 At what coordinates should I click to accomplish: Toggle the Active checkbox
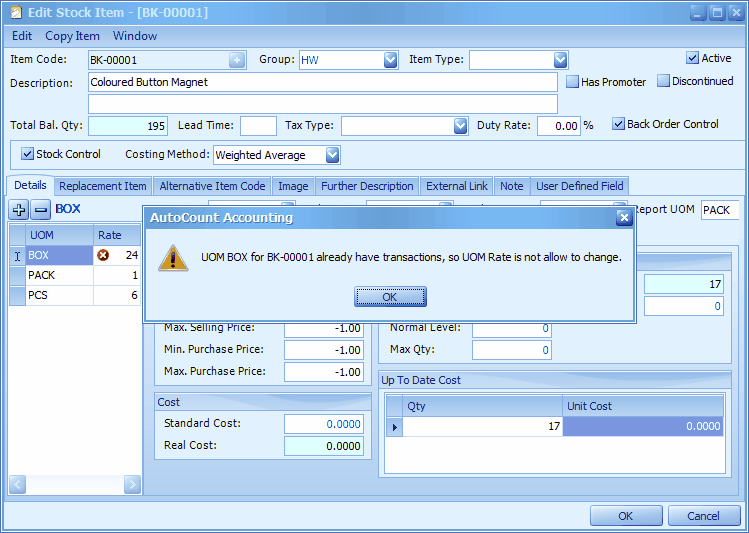pos(692,58)
